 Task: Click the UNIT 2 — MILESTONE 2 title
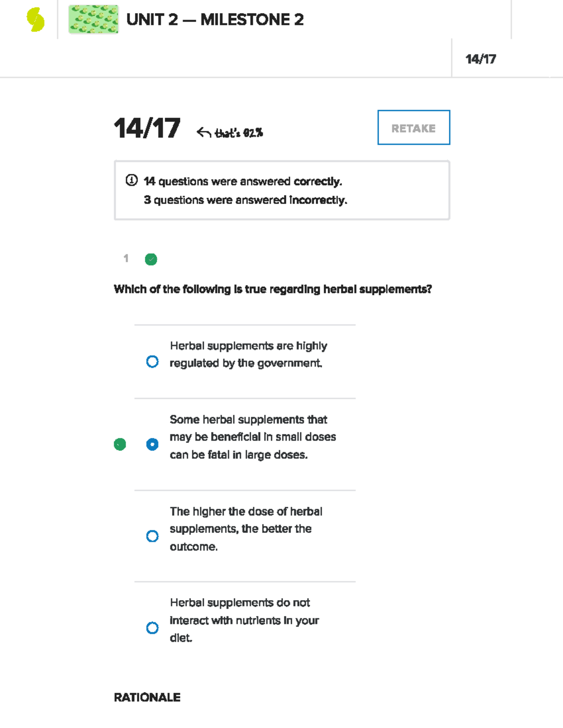(215, 20)
